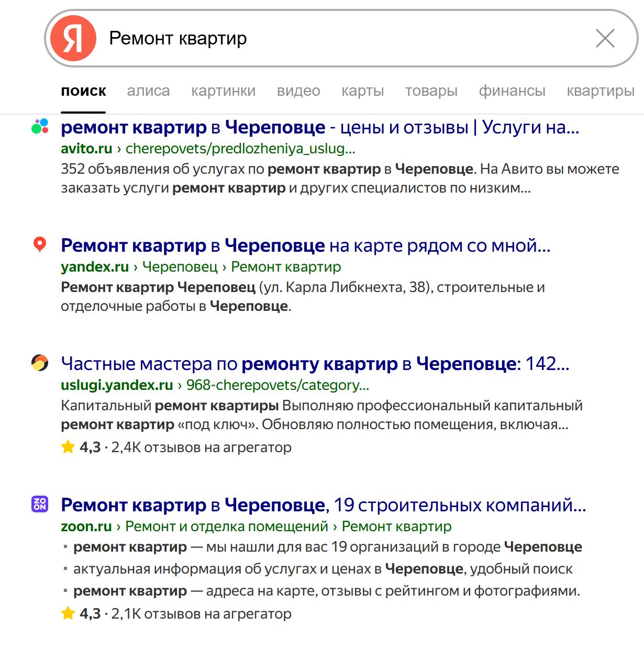Image resolution: width=644 pixels, height=661 pixels.
Task: Go to the карты tab
Action: tap(362, 91)
